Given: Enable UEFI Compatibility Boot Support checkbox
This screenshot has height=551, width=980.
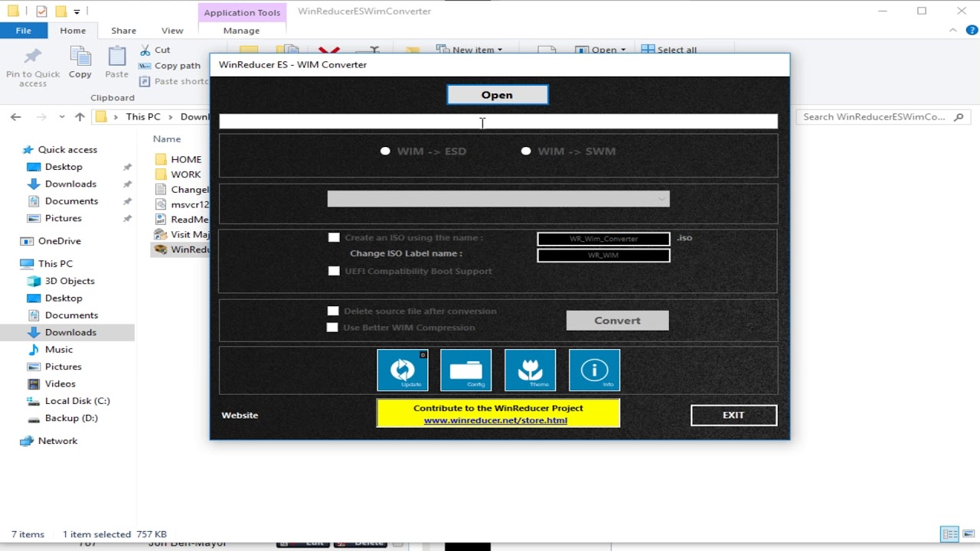Looking at the screenshot, I should click(x=334, y=271).
